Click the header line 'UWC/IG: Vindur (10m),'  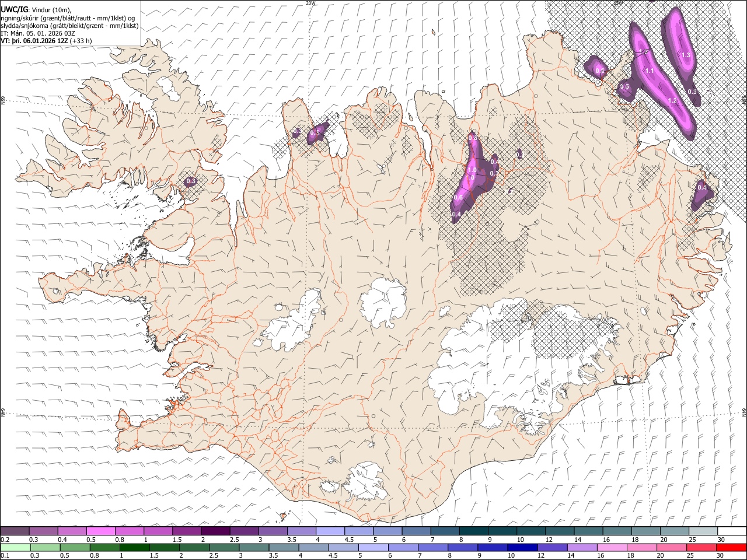click(x=36, y=10)
